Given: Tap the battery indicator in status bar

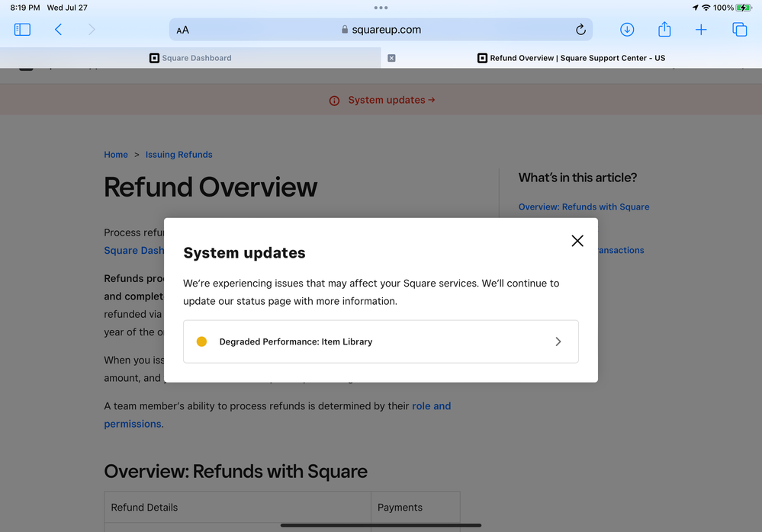Looking at the screenshot, I should pos(743,8).
